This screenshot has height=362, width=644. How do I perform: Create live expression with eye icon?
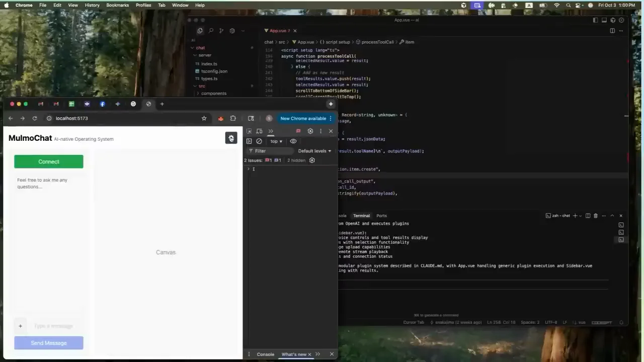[x=293, y=141]
